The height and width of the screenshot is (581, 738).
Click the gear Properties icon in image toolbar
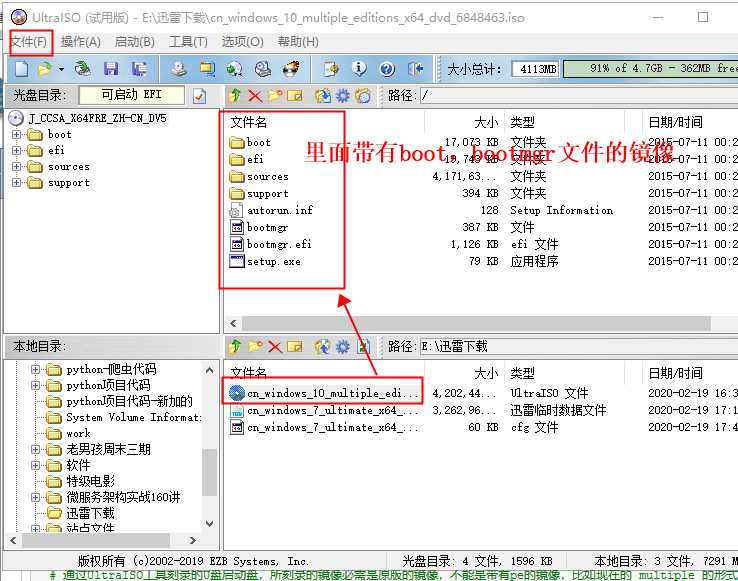click(343, 96)
